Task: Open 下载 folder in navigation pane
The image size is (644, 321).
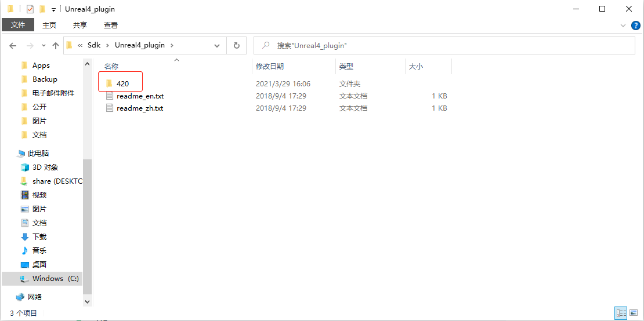Action: 39,237
